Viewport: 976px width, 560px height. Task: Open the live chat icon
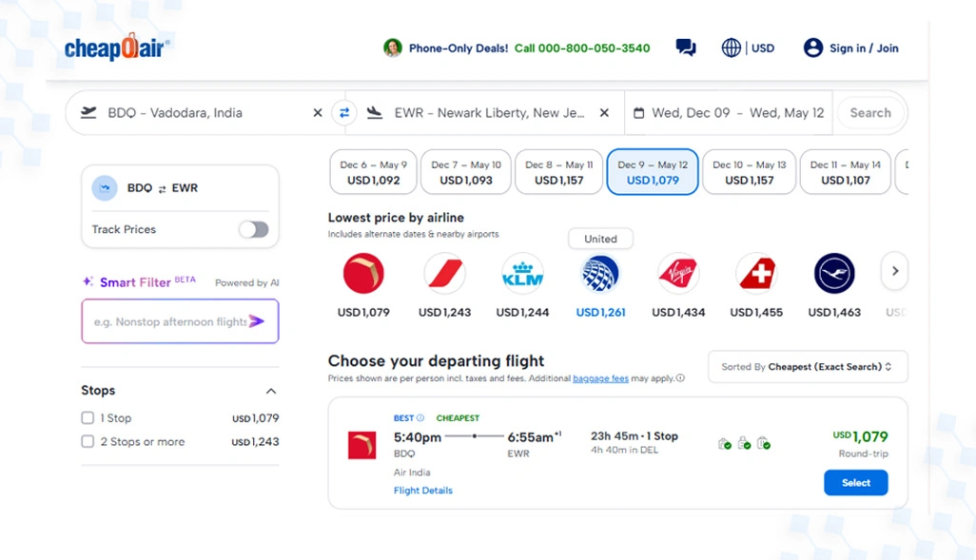(x=685, y=48)
